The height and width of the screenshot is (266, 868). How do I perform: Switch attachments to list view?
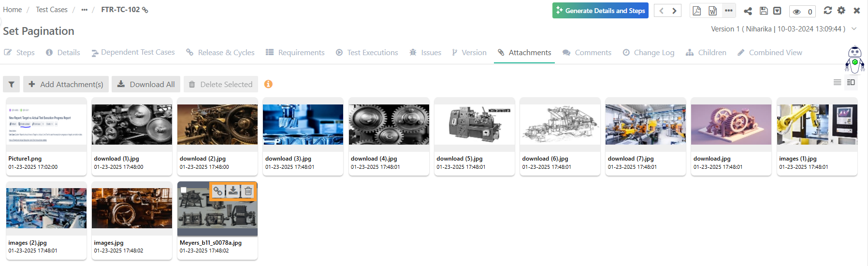pyautogui.click(x=837, y=83)
